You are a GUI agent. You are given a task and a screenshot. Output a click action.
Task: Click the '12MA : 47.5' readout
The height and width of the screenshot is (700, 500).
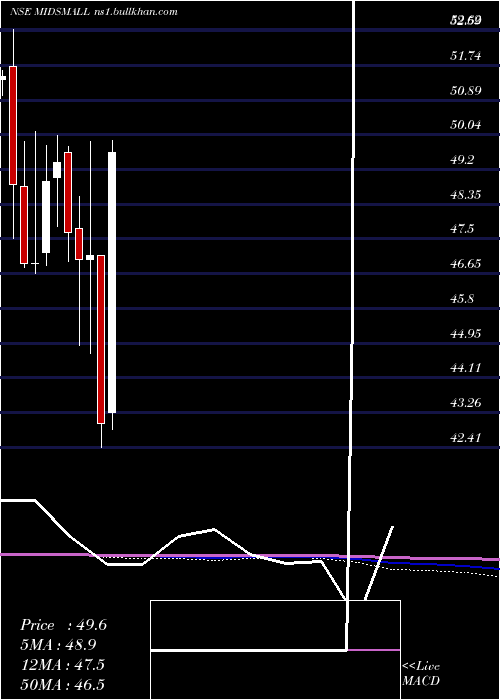[62, 665]
